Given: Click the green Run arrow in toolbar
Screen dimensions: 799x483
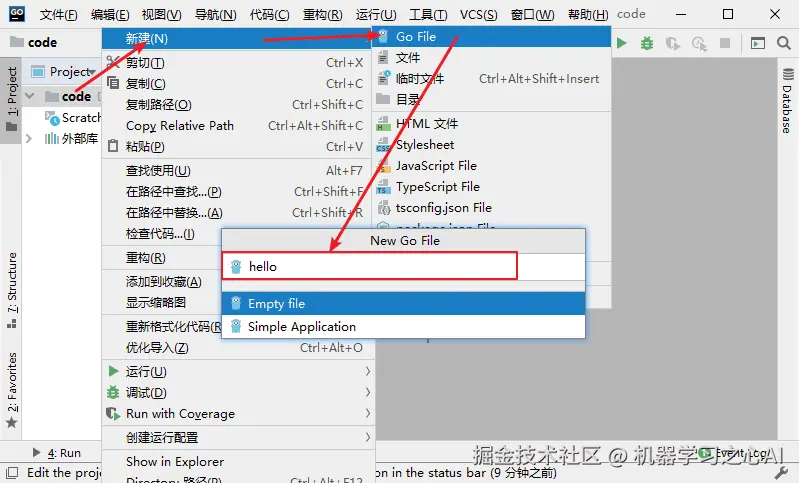Looking at the screenshot, I should tap(621, 43).
